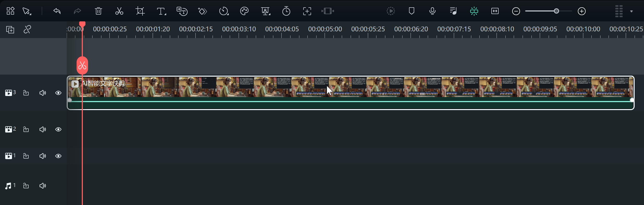Toggle the auto ripple link icon
Screen dimensions: 644x205
(x=27, y=29)
